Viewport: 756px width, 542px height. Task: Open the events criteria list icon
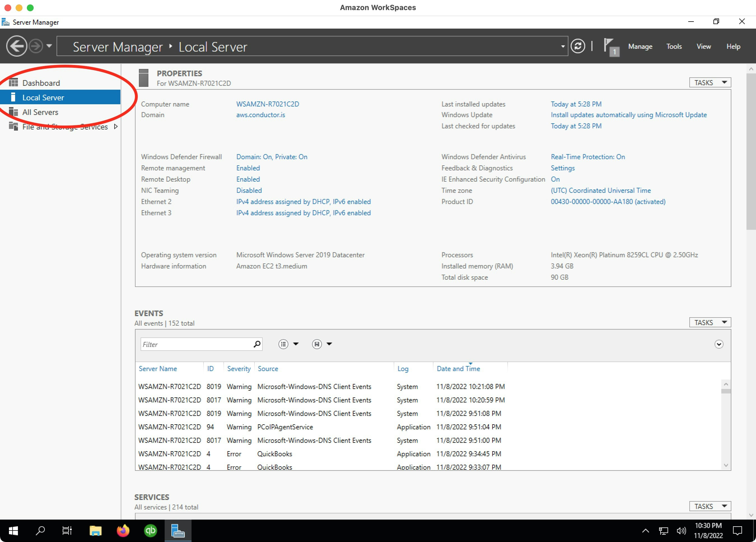tap(283, 344)
